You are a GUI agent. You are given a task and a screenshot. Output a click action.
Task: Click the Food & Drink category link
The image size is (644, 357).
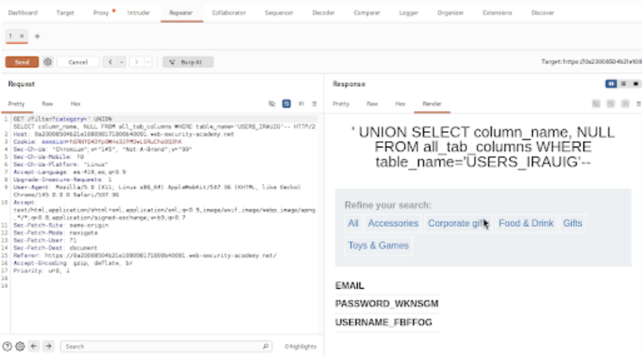tap(526, 223)
